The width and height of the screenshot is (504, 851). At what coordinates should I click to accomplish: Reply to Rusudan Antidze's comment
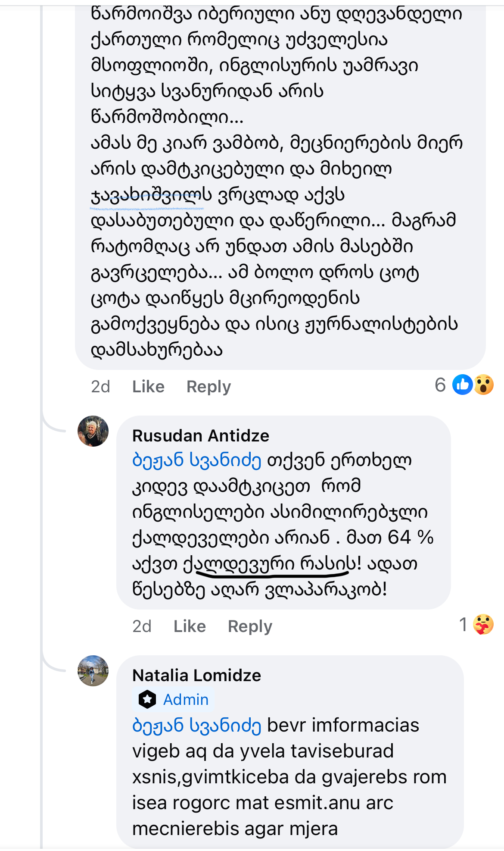[x=250, y=626]
